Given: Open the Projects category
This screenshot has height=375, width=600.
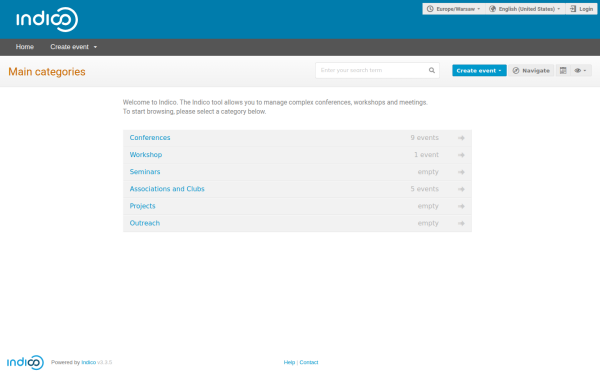Looking at the screenshot, I should pyautogui.click(x=142, y=206).
